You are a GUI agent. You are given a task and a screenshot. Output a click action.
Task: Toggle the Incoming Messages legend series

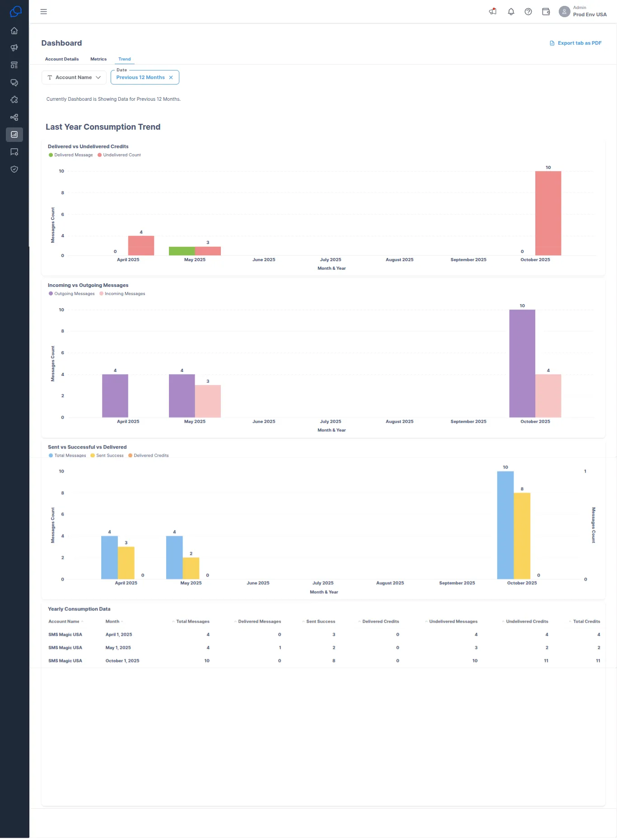coord(122,294)
